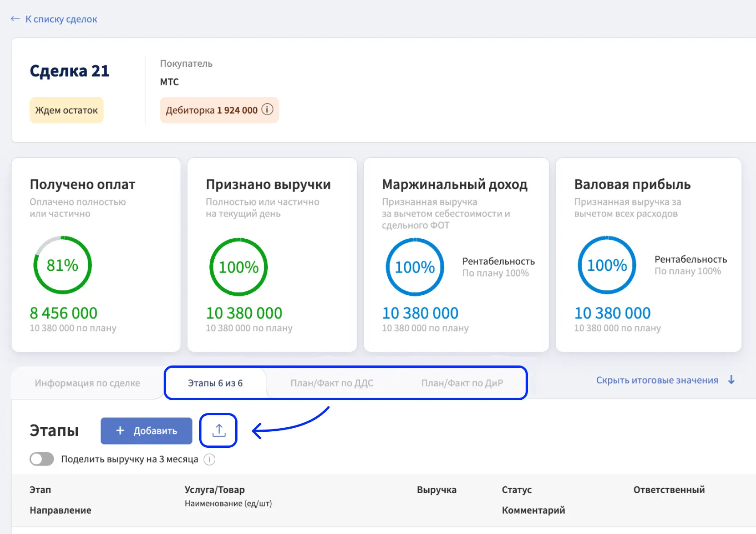Toggle 'Поделить выручку на 3 месяца' switch
Viewport: 756px width, 534px height.
click(x=42, y=459)
